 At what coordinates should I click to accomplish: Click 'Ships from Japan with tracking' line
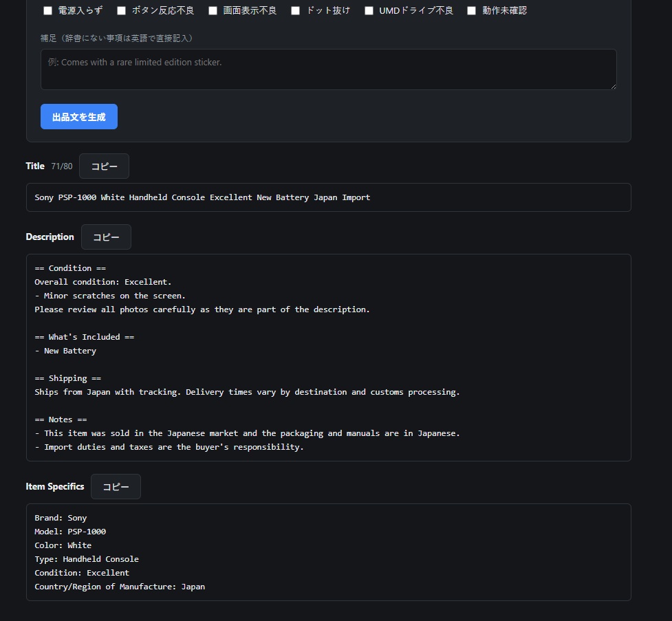[x=247, y=392]
